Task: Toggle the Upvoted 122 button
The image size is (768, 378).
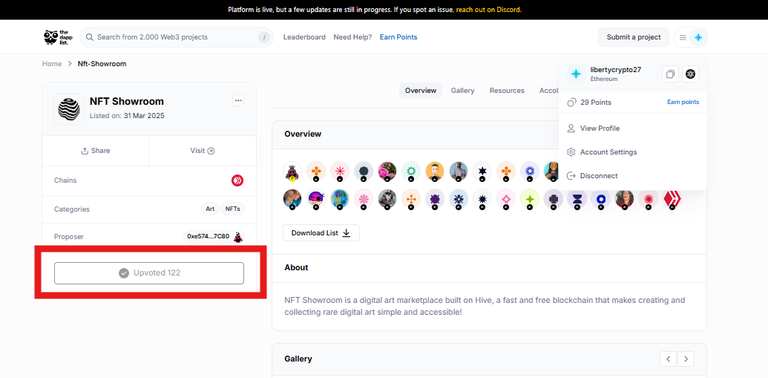Action: [149, 273]
